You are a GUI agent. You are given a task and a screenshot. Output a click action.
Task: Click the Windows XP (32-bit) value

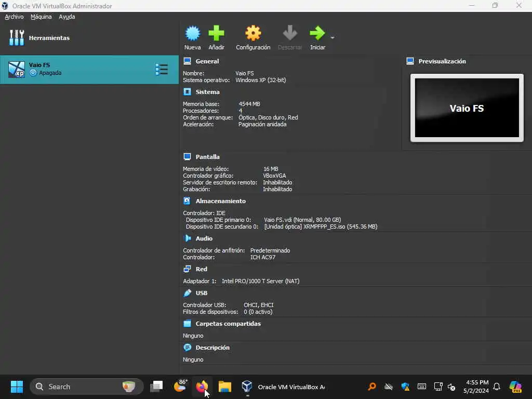[x=261, y=80]
